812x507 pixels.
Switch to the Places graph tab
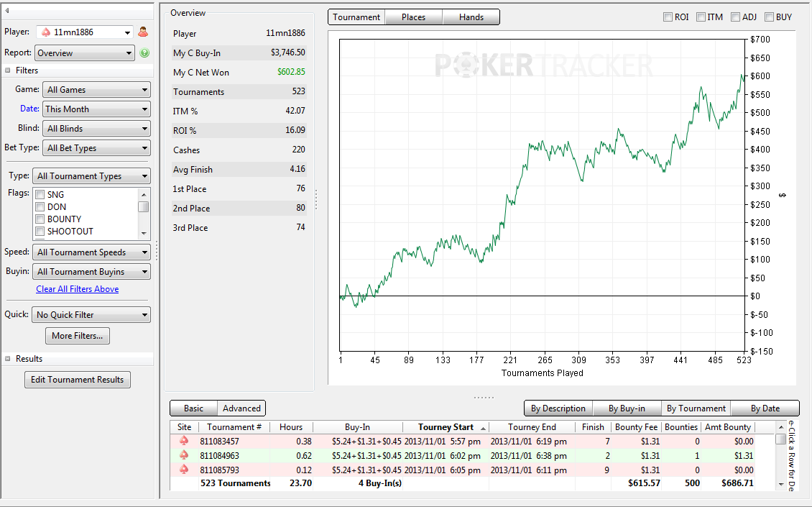pos(414,17)
